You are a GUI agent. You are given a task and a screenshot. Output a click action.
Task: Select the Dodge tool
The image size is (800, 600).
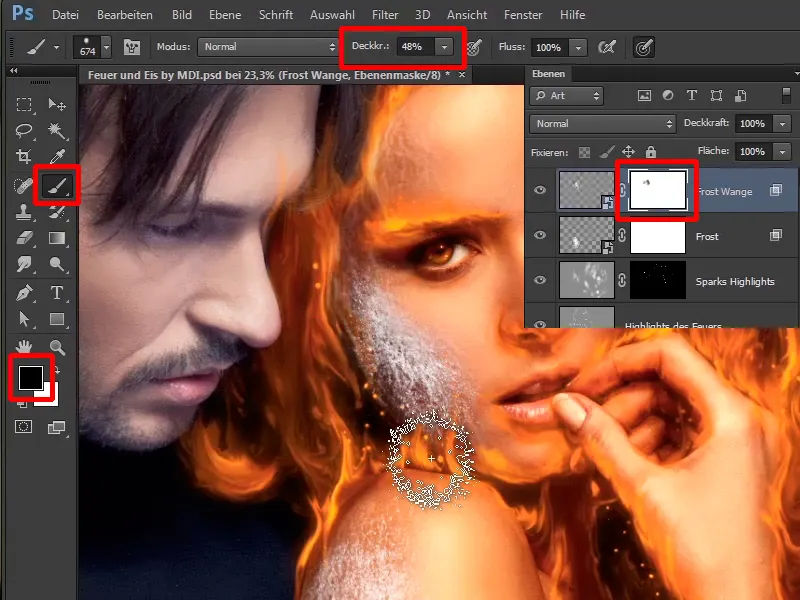click(x=57, y=264)
